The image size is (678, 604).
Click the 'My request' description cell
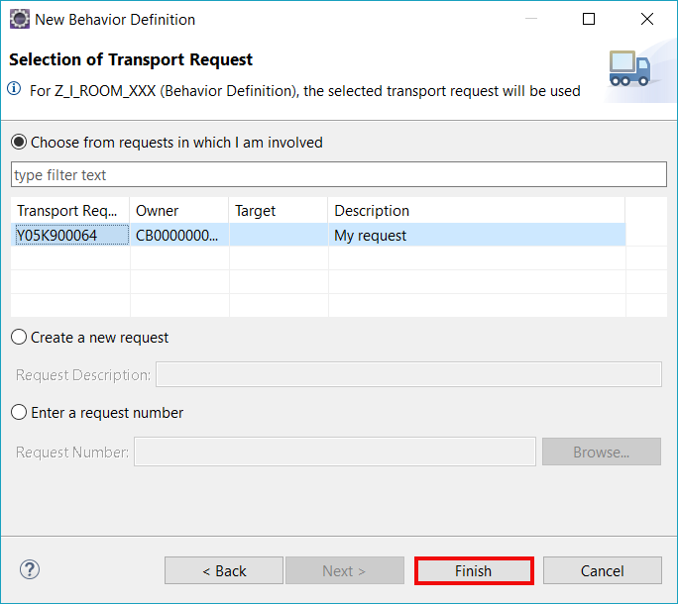477,235
